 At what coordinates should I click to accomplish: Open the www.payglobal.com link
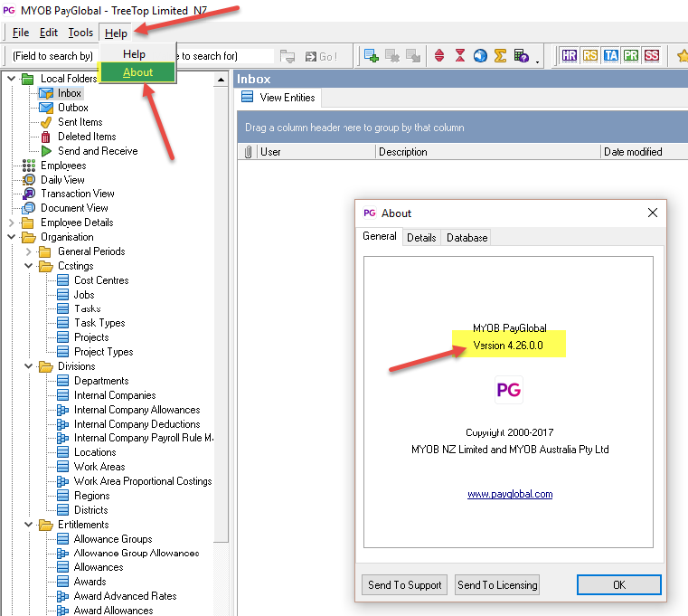click(510, 494)
